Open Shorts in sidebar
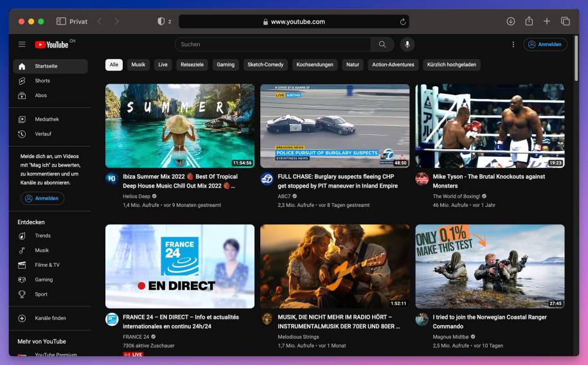 [51, 81]
